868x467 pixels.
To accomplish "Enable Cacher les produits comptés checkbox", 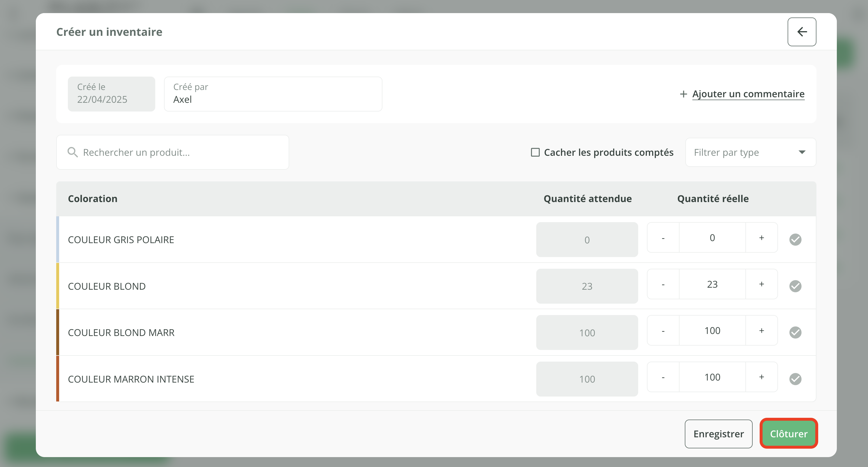I will coord(535,152).
